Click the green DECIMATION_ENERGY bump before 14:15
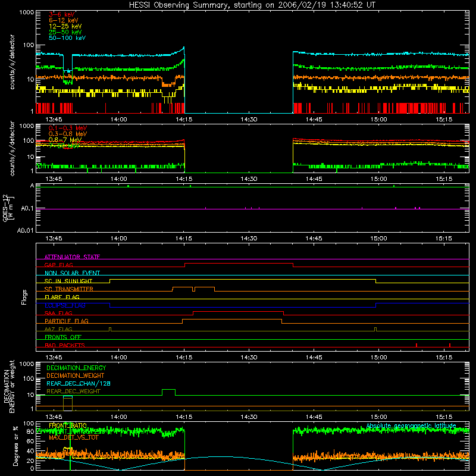 pyautogui.click(x=169, y=390)
